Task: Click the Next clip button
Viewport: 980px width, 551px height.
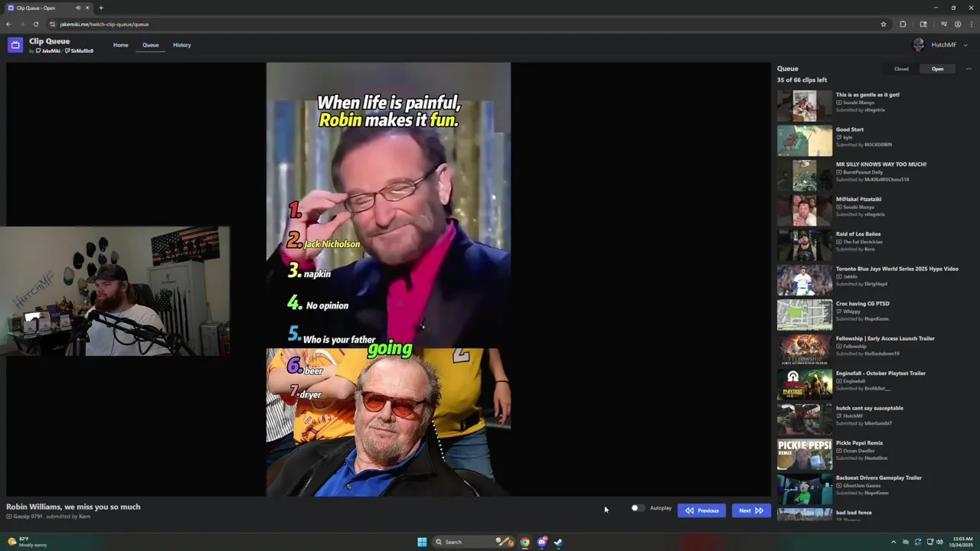Action: coord(751,510)
